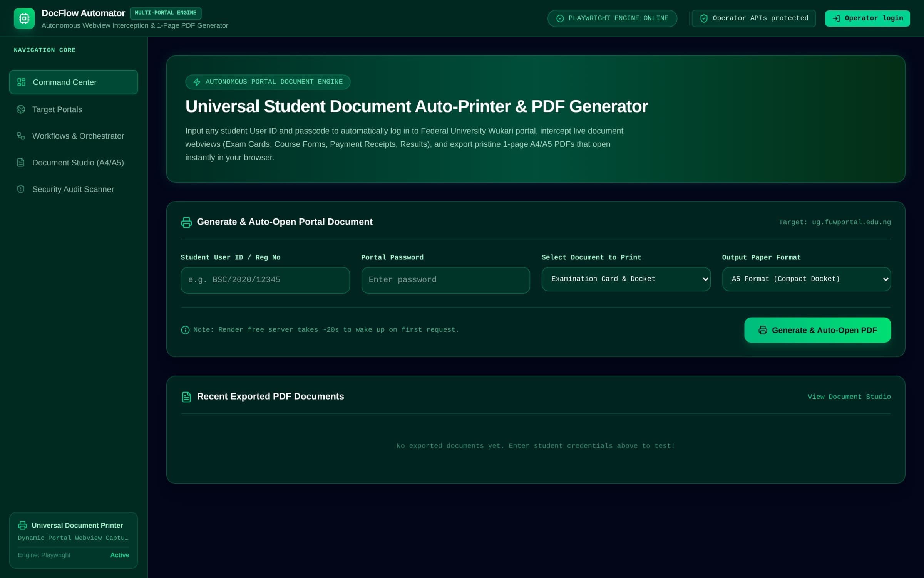Click the DocFlow Automator title text
Image resolution: width=924 pixels, height=578 pixels.
click(x=83, y=13)
